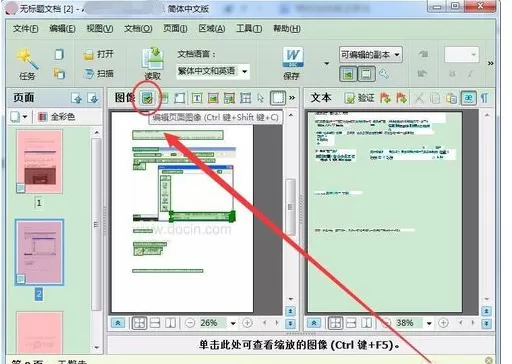512x364 pixels.
Task: Select the arrow pointer tool in image toolbar
Action: pyautogui.click(x=261, y=98)
